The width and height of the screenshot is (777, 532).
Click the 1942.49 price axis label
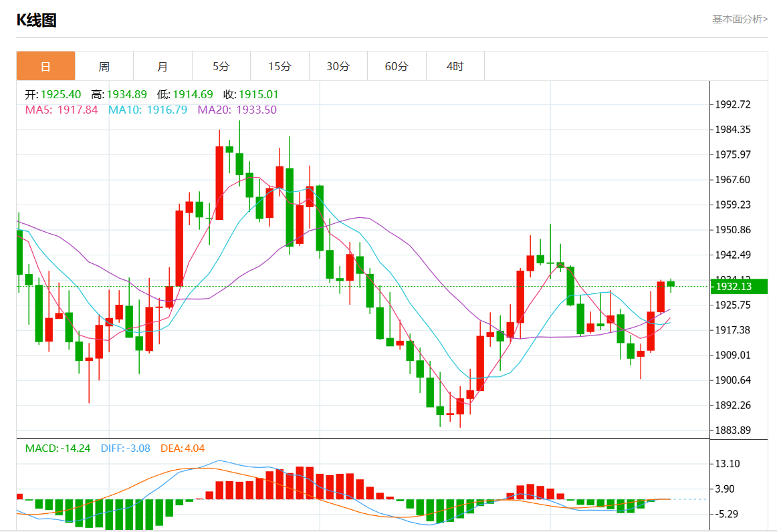pos(732,255)
